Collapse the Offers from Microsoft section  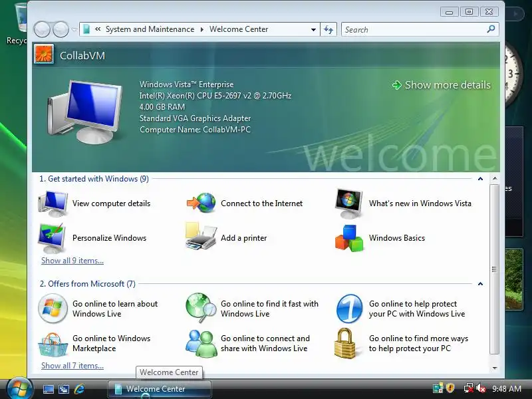pos(480,284)
